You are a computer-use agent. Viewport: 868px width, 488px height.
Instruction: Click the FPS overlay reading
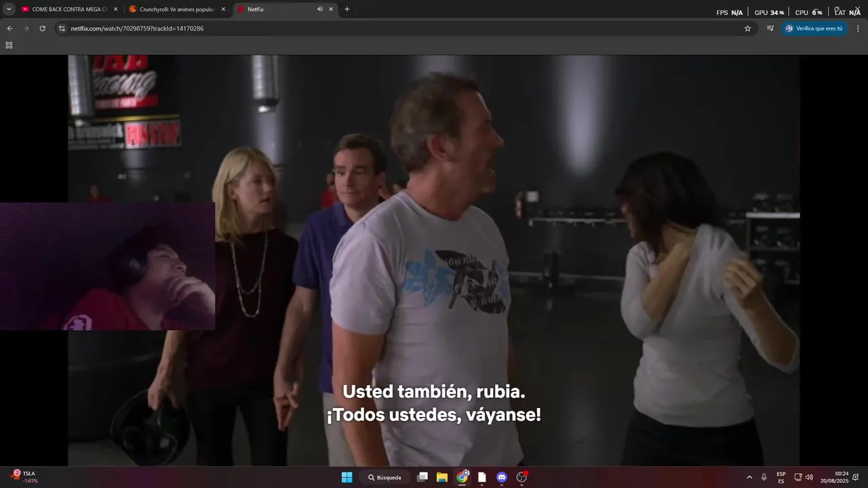(730, 12)
